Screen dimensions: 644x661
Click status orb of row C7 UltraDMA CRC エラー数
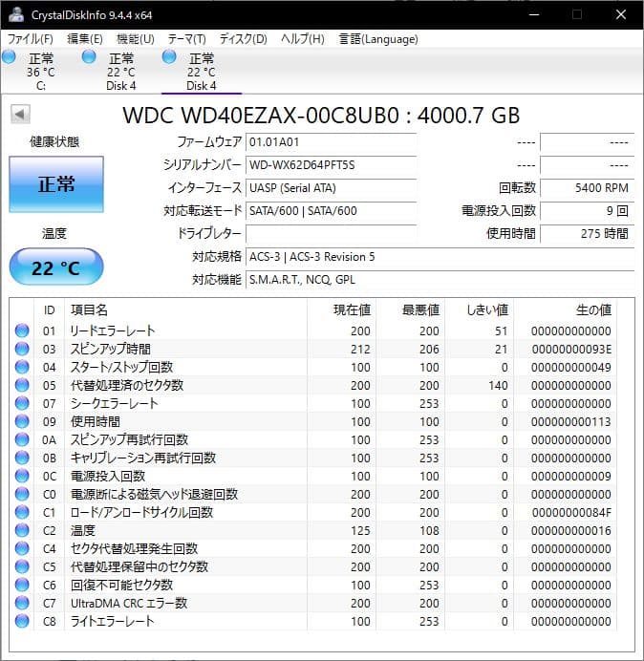(x=22, y=603)
